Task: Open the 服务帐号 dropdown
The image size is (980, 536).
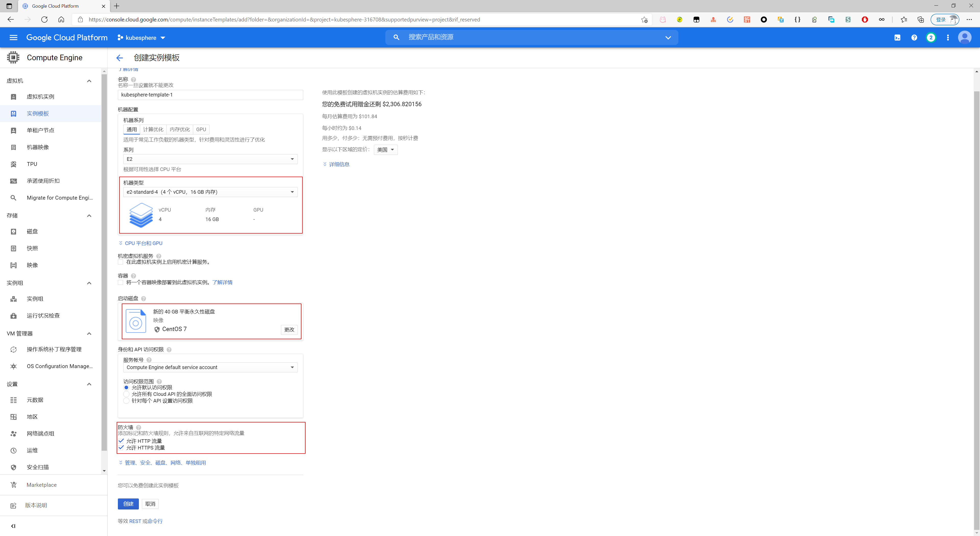Action: coord(210,368)
